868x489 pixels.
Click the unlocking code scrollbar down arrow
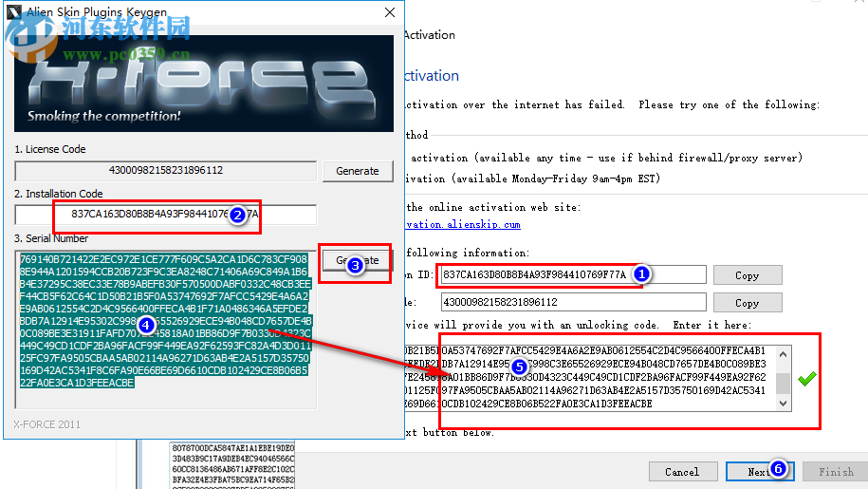point(783,404)
